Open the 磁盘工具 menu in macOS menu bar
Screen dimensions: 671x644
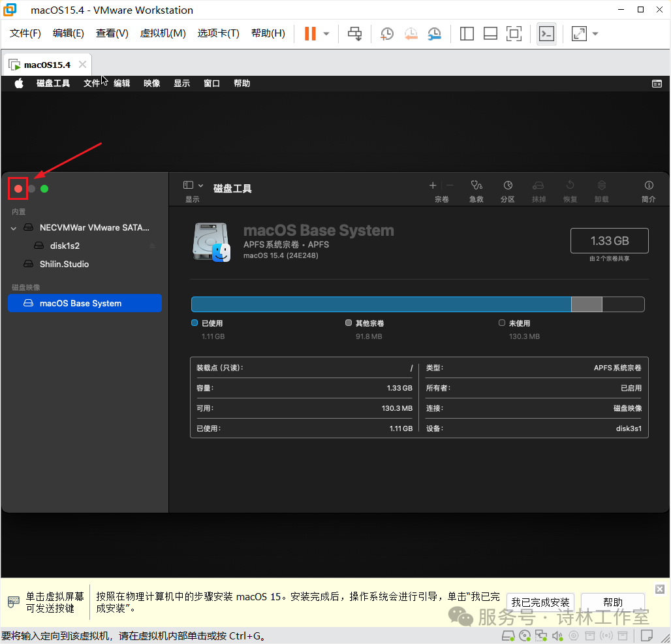[53, 83]
